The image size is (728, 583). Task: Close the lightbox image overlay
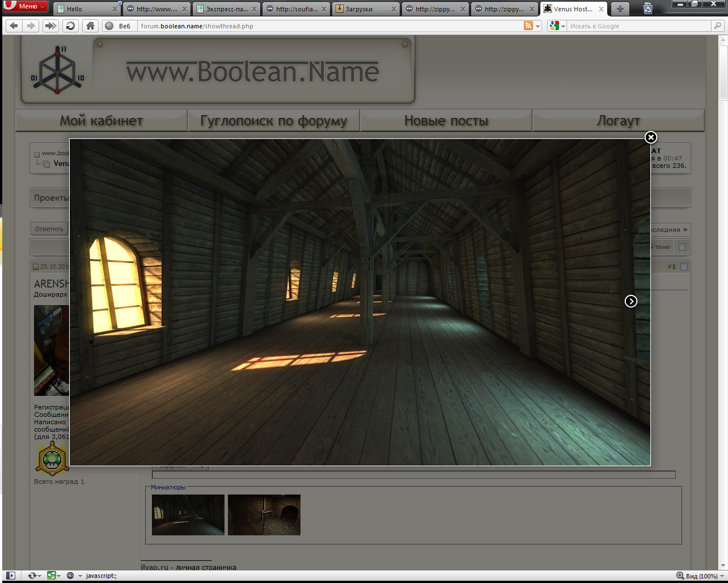(x=651, y=137)
